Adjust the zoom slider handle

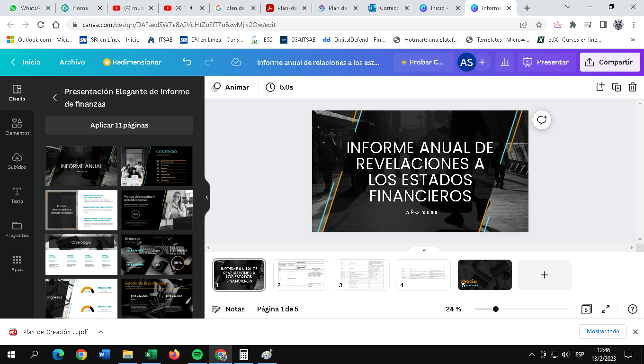495,309
